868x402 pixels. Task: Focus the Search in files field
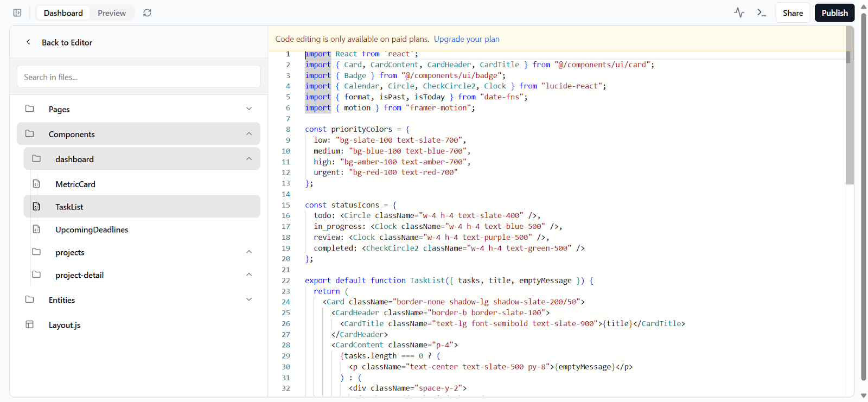[x=139, y=76]
